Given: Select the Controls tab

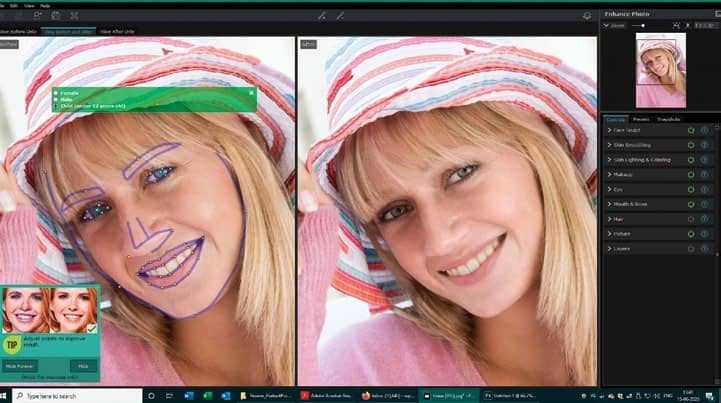Looking at the screenshot, I should 615,119.
